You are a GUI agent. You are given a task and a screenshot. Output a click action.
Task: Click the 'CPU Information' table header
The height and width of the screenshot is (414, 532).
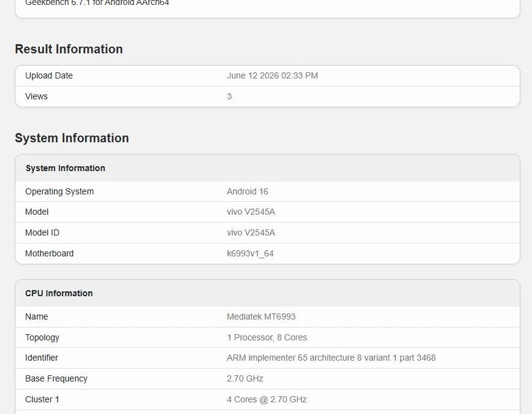pyautogui.click(x=59, y=293)
